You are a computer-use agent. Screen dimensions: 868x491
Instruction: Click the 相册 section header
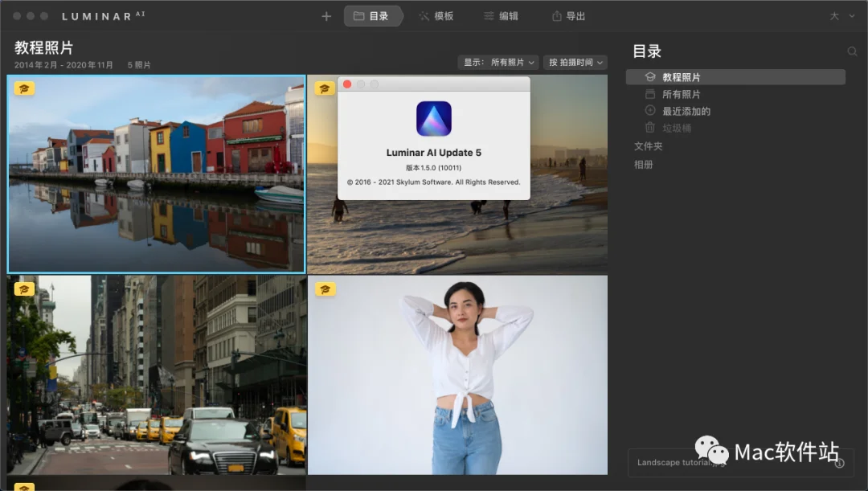[643, 165]
